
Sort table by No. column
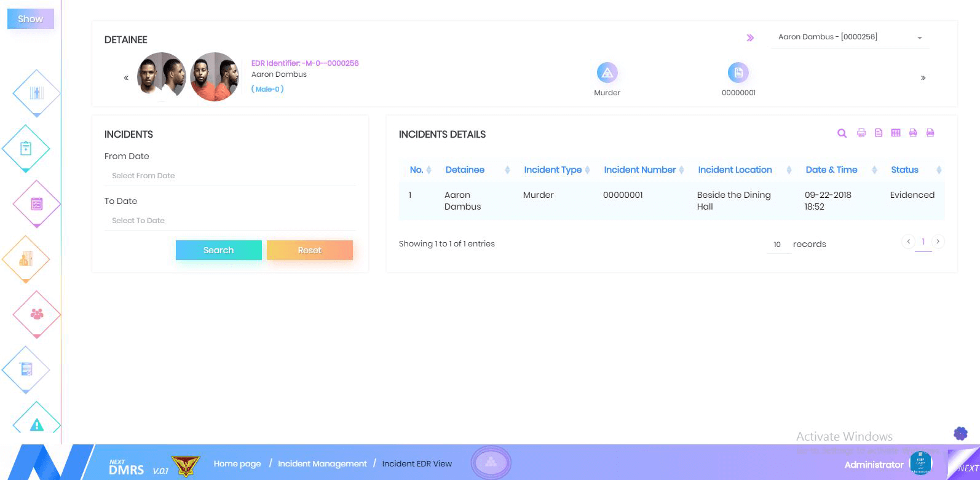pyautogui.click(x=421, y=170)
